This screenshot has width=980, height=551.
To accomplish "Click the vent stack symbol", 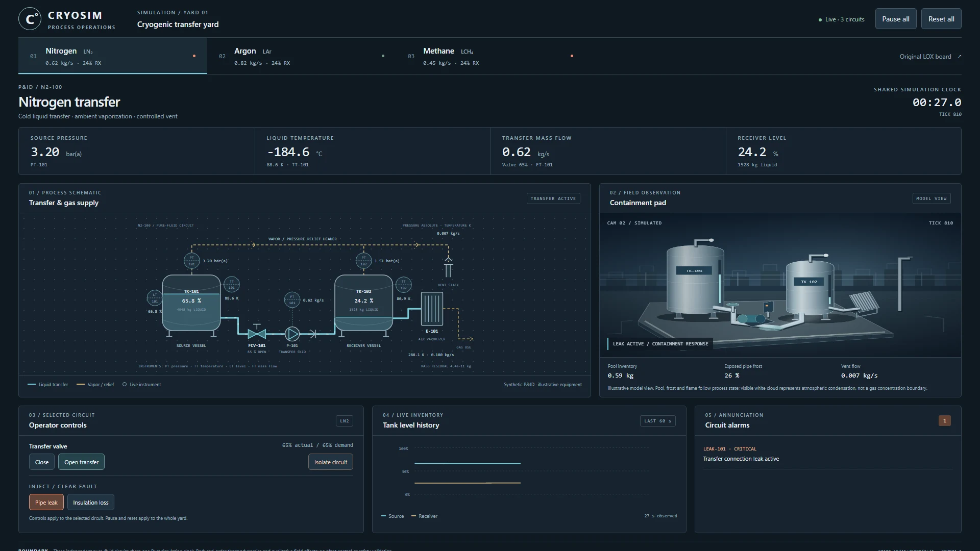I will pyautogui.click(x=448, y=267).
